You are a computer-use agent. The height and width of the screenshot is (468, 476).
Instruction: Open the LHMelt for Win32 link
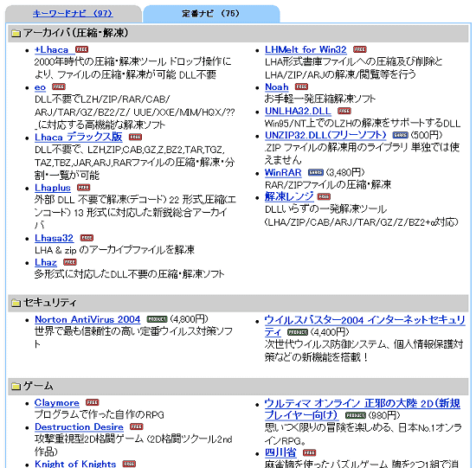[x=306, y=49]
